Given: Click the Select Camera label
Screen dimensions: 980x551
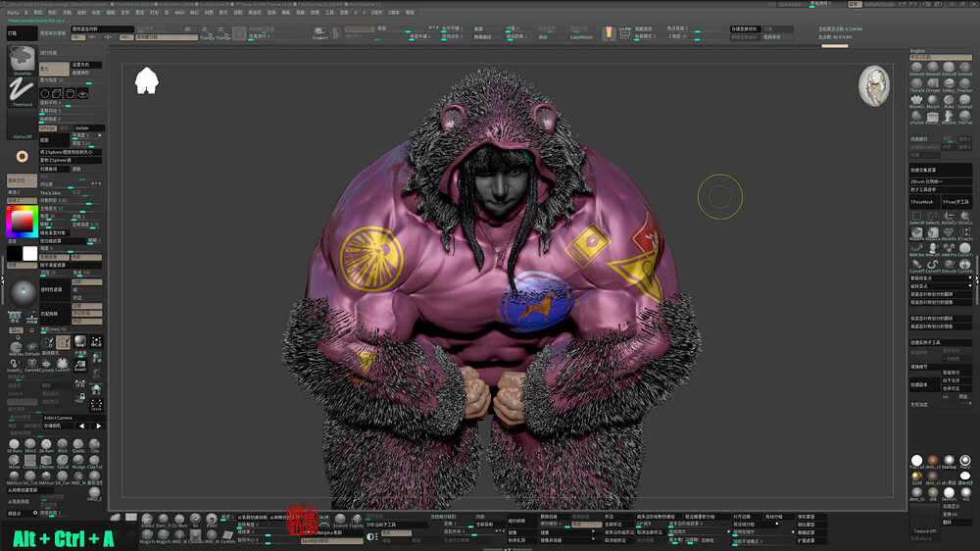Looking at the screenshot, I should [x=58, y=418].
